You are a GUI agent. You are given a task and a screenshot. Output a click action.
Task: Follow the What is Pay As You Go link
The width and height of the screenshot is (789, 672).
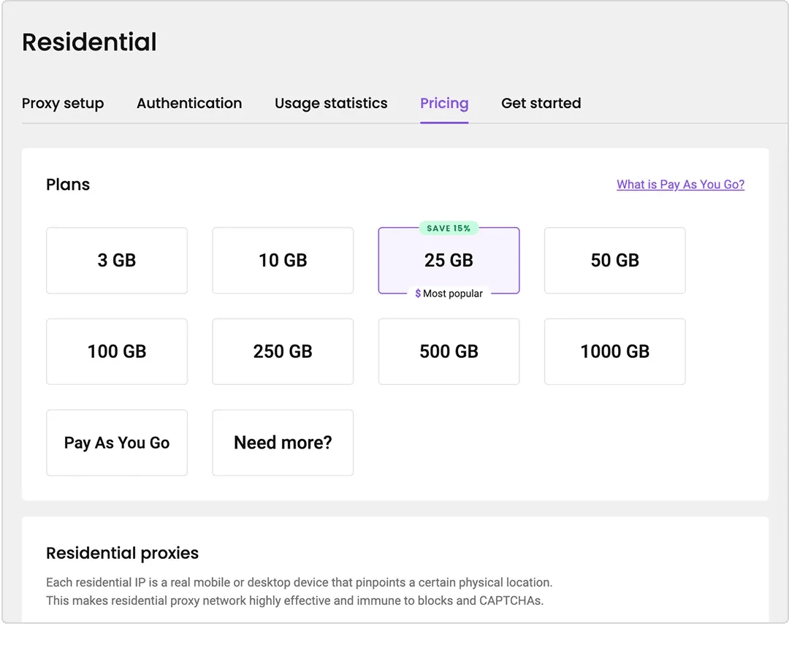pos(680,185)
